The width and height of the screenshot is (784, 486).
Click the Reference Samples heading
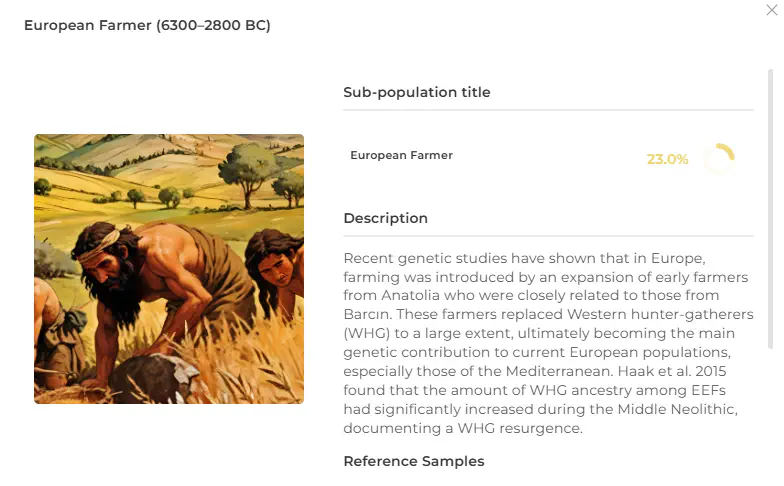[413, 461]
